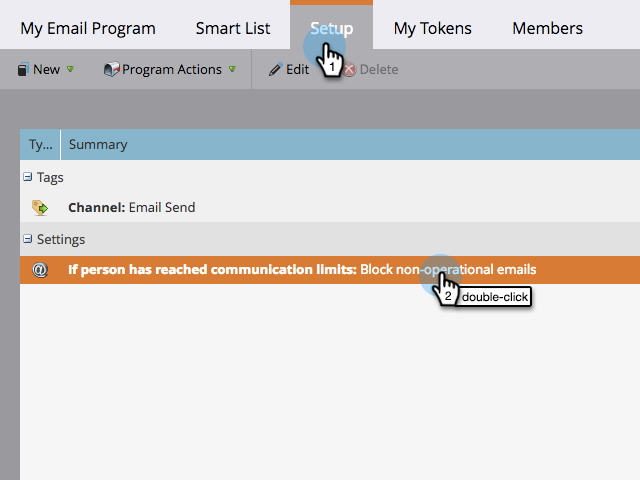Click the Summary column header
640x480 pixels.
pos(98,145)
